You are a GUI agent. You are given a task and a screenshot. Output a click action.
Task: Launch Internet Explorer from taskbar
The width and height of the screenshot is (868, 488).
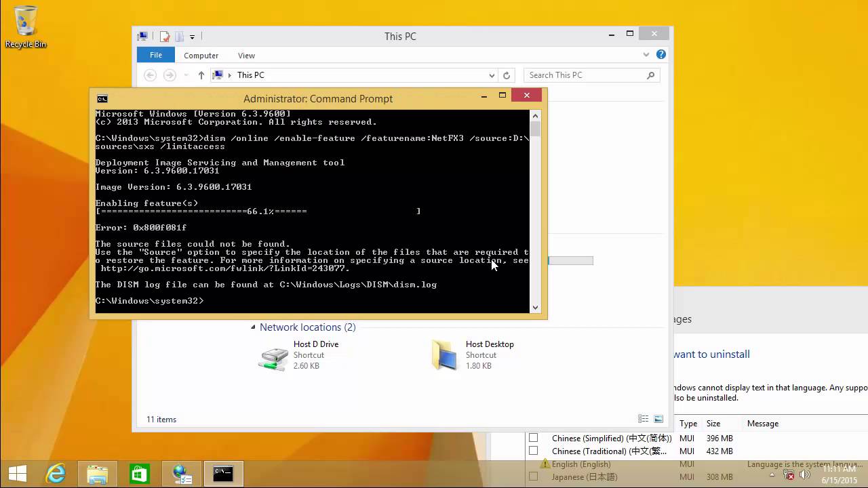tap(56, 474)
